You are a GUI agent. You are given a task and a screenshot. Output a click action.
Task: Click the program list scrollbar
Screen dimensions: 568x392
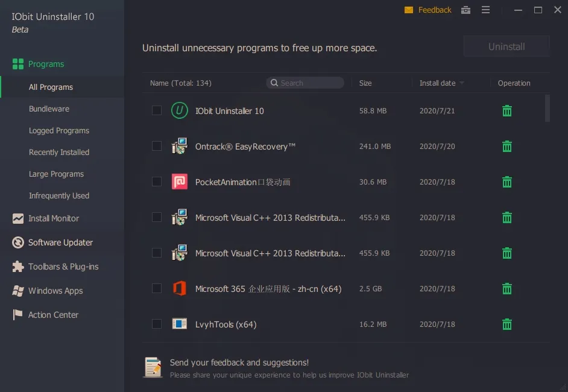(x=547, y=109)
